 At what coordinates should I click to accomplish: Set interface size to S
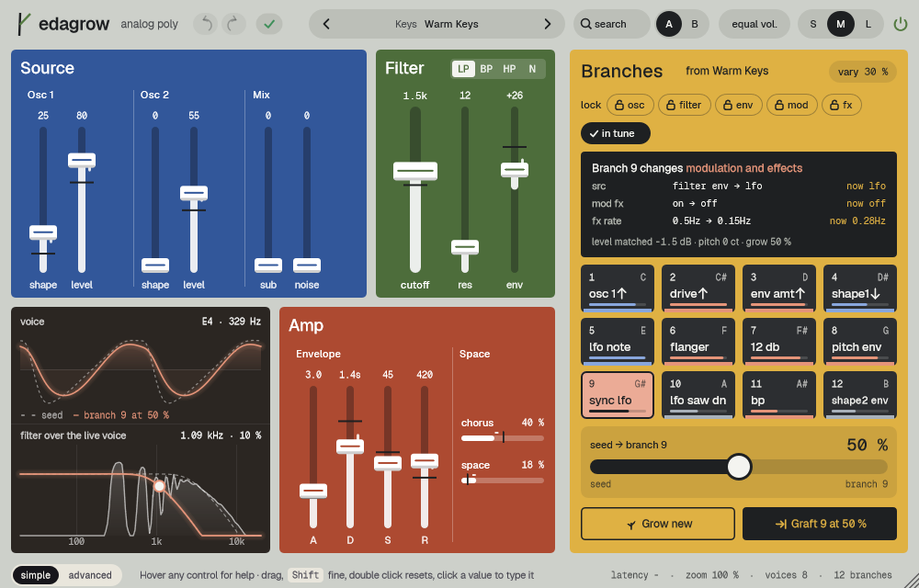[813, 24]
